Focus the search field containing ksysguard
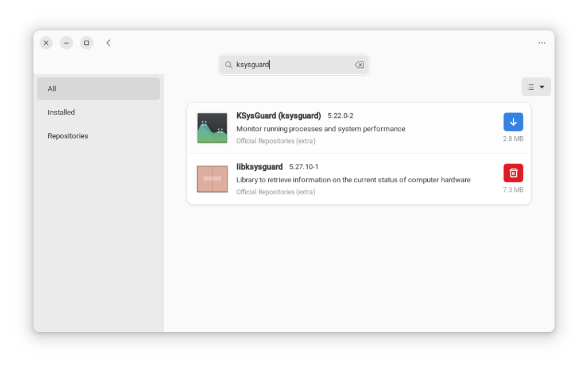588x369 pixels. [x=293, y=64]
